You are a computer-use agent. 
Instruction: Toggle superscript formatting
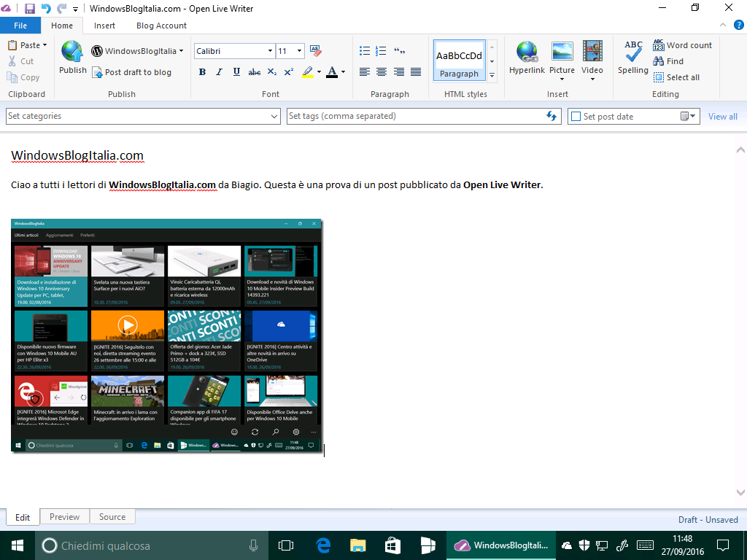[289, 72]
